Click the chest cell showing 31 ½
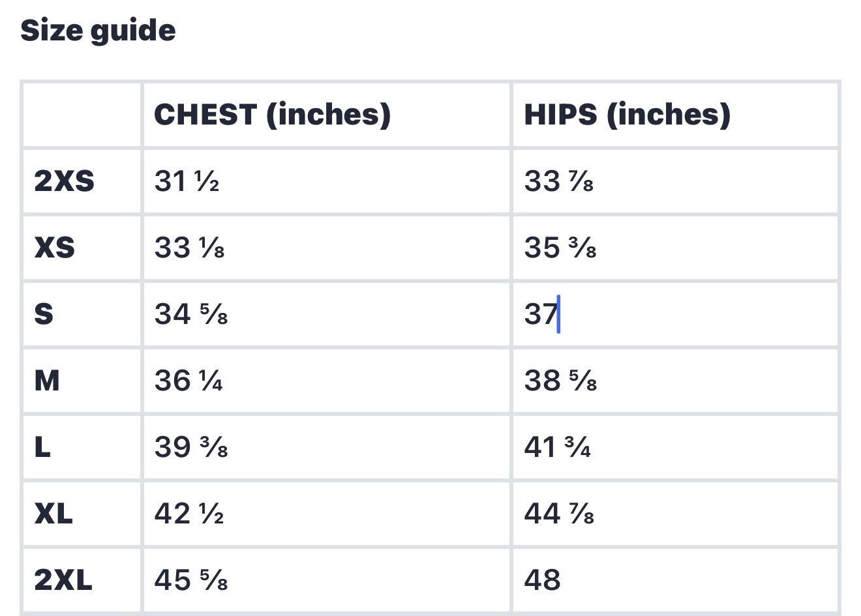This screenshot has width=861, height=616. point(326,181)
